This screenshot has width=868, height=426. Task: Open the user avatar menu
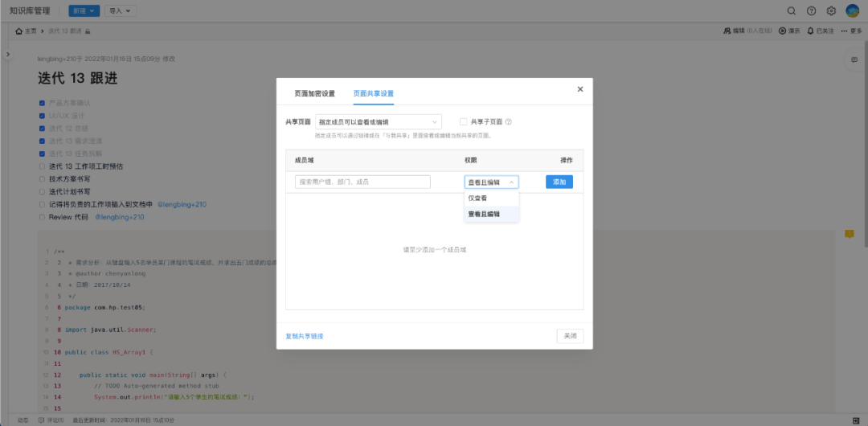pyautogui.click(x=852, y=10)
